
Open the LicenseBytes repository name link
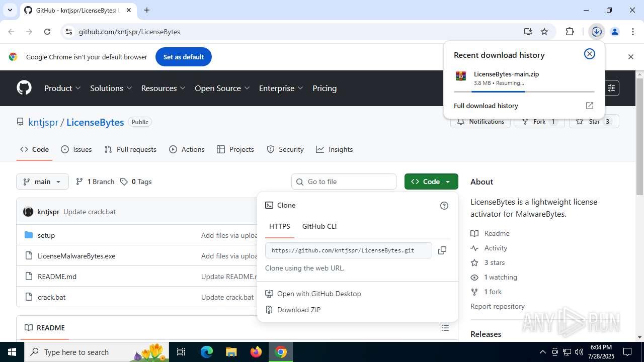95,122
